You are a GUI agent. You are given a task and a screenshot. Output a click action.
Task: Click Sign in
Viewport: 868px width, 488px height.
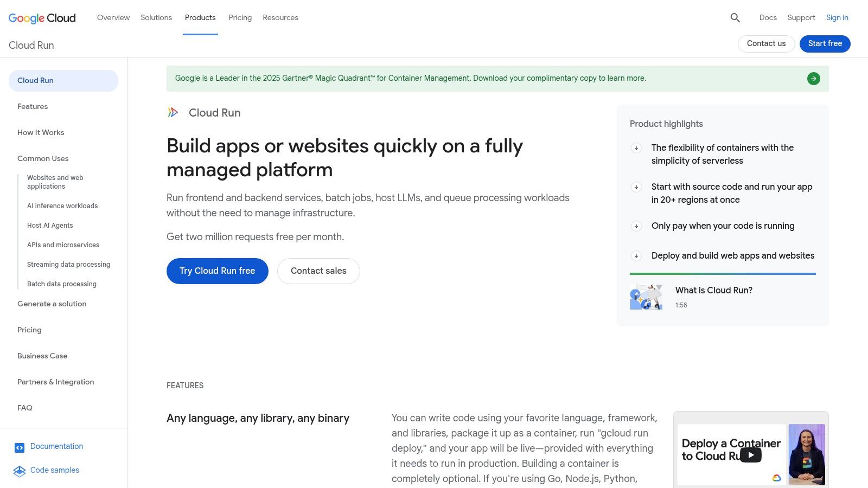[837, 17]
